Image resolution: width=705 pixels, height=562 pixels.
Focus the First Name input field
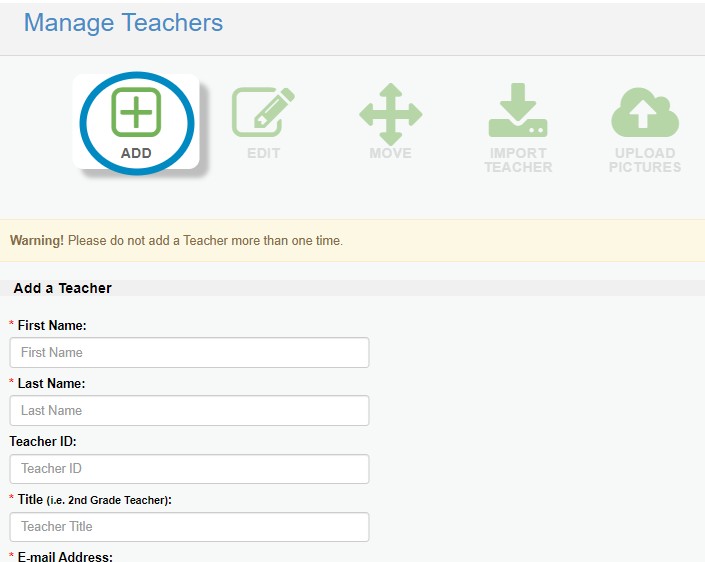[x=189, y=352]
